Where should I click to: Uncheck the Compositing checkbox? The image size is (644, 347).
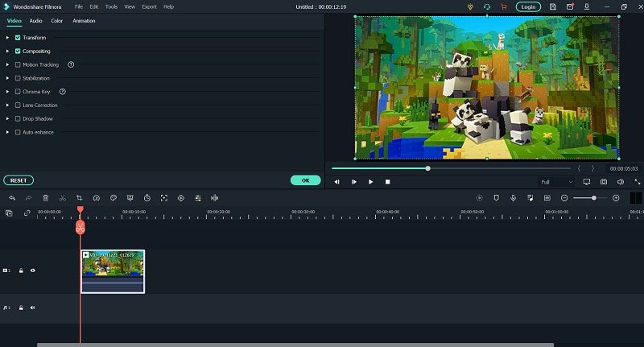(x=18, y=51)
